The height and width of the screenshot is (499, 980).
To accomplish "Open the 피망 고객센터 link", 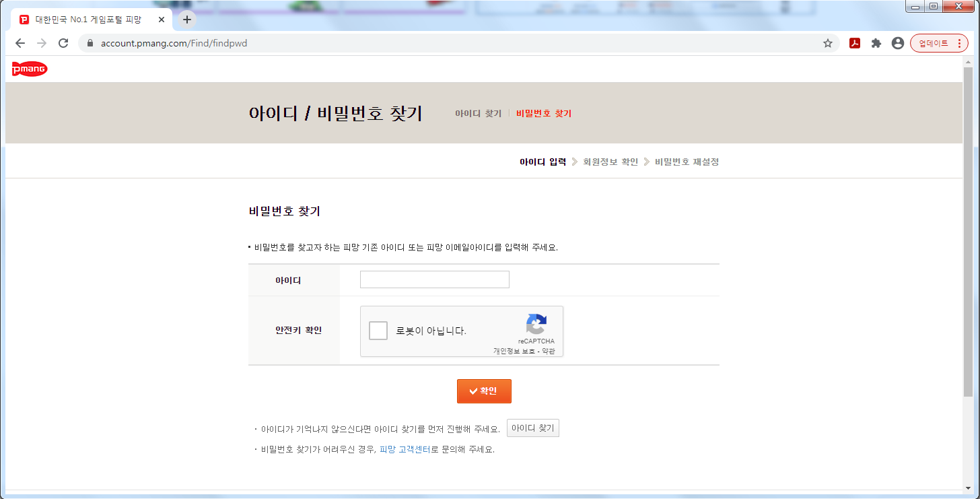I will coord(405,449).
